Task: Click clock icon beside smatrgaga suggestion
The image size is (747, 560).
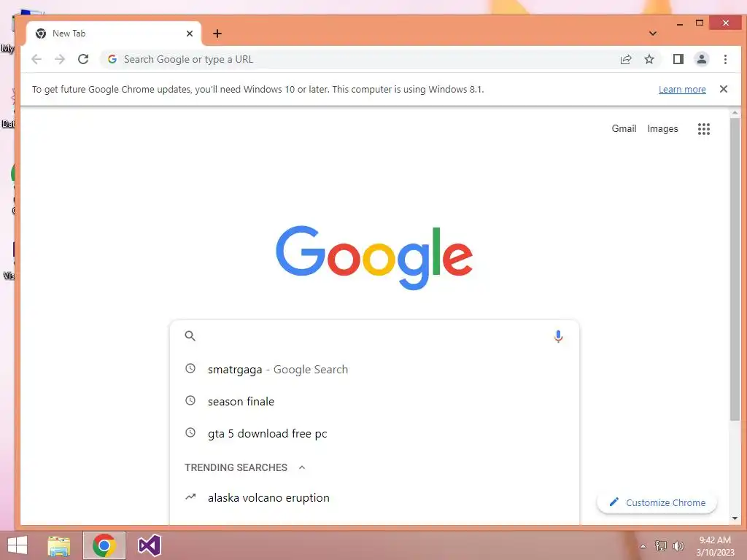Action: click(x=190, y=368)
